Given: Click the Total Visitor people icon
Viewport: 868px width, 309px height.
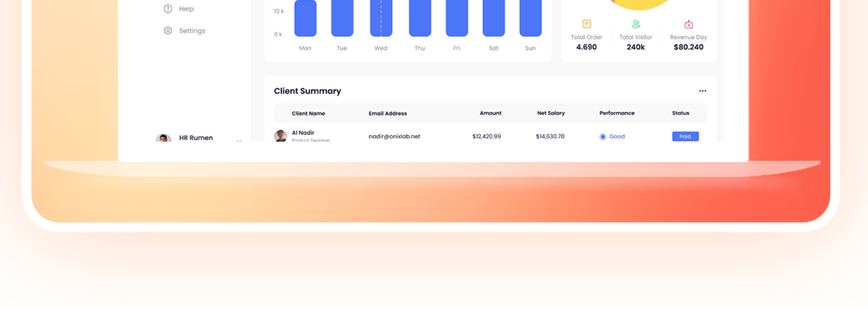Looking at the screenshot, I should pos(636,24).
